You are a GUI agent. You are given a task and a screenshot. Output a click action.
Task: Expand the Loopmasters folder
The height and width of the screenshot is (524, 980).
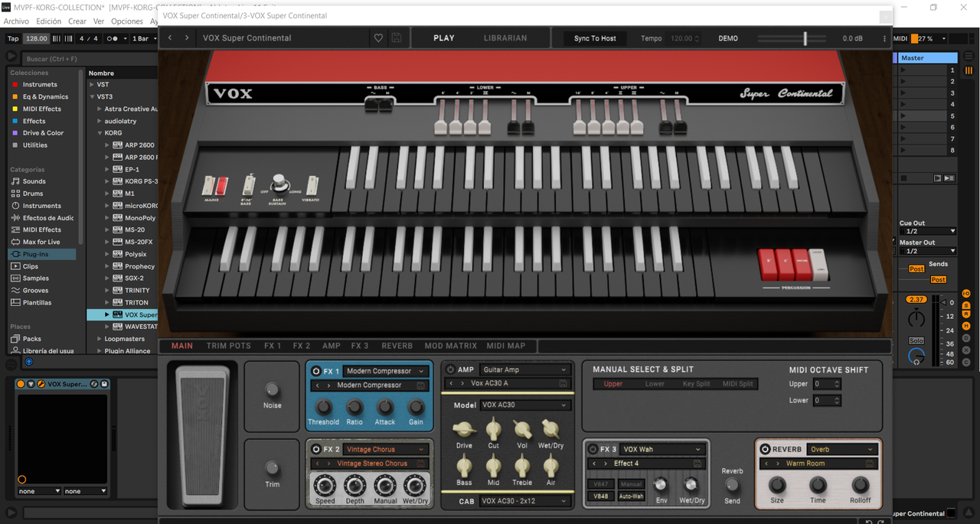99,339
